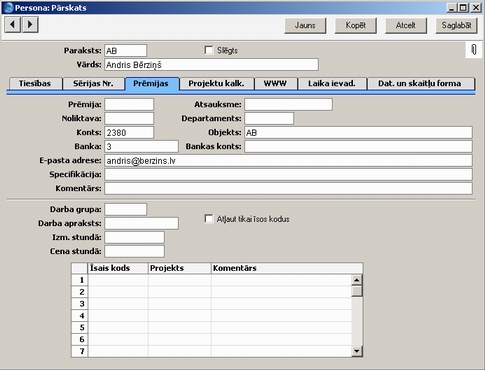Select the Konts field showing 2380

(129, 132)
